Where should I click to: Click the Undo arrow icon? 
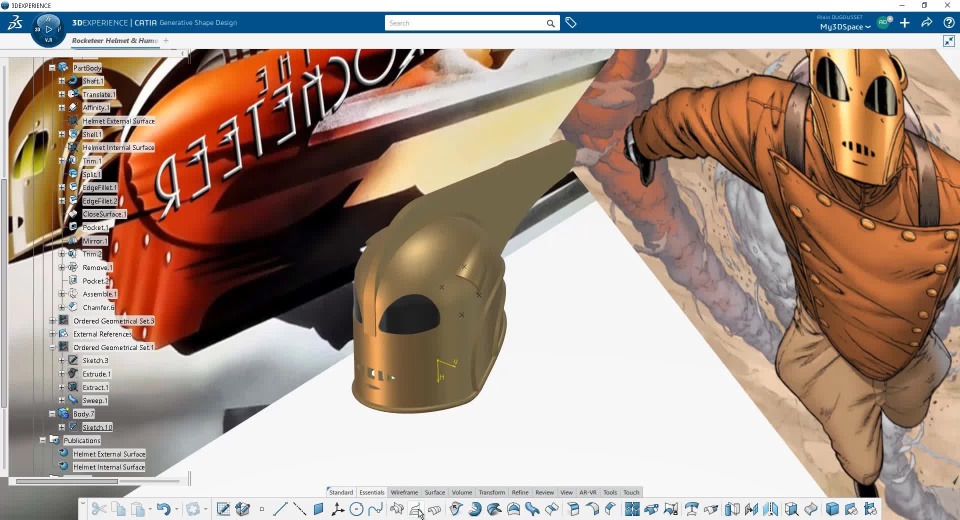(x=163, y=509)
